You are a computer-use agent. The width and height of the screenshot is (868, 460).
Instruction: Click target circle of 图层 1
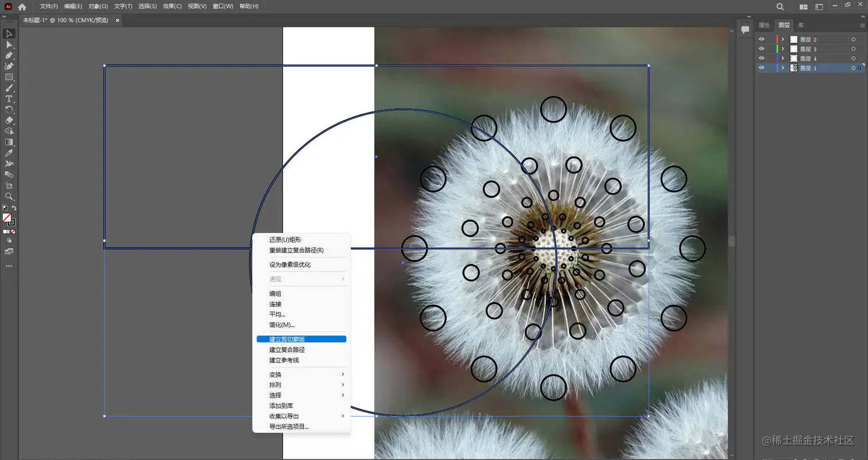854,68
